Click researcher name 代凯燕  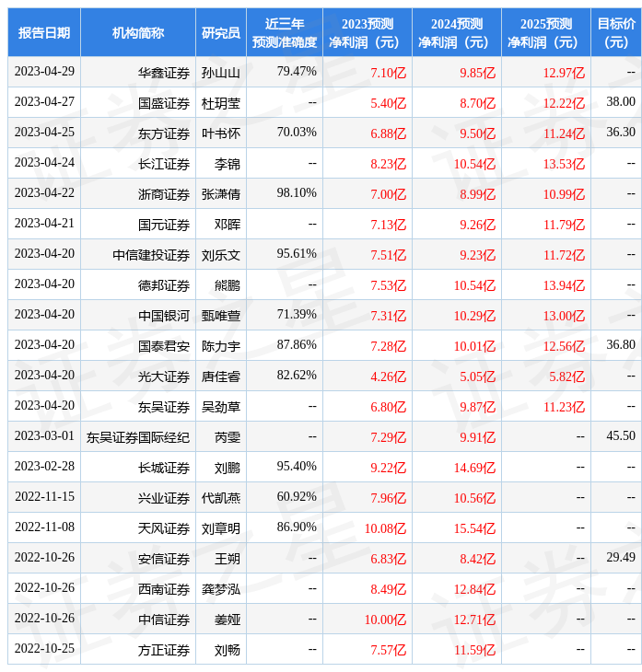coord(220,498)
